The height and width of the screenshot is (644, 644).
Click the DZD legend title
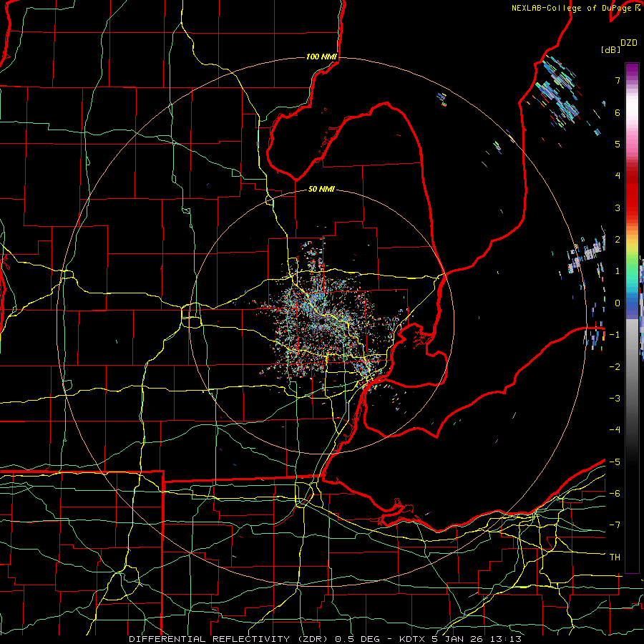(x=629, y=43)
